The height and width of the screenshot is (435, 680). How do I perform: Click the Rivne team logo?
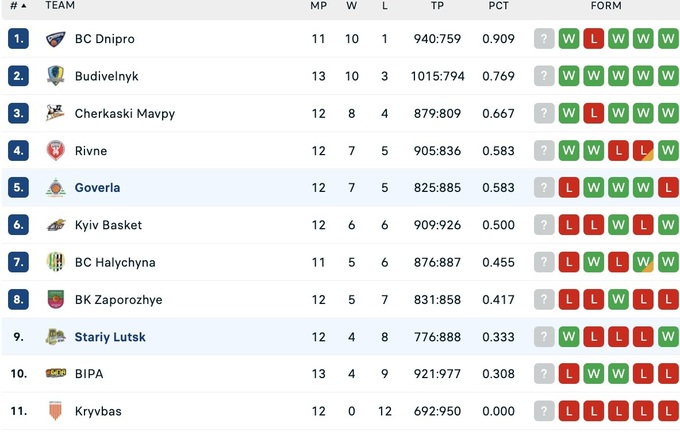tap(56, 151)
